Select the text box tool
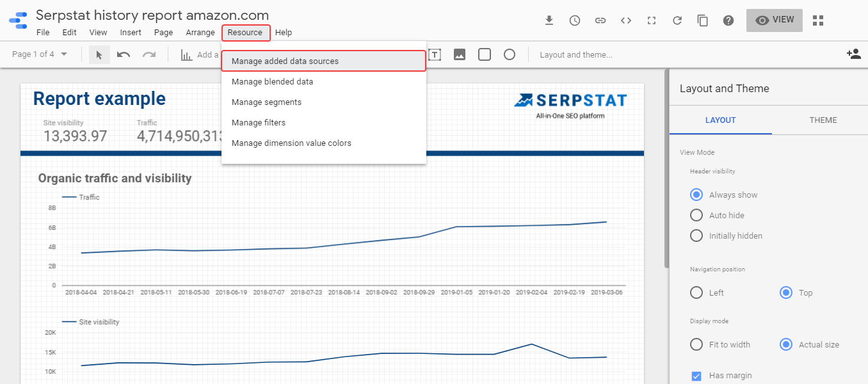 click(x=435, y=54)
